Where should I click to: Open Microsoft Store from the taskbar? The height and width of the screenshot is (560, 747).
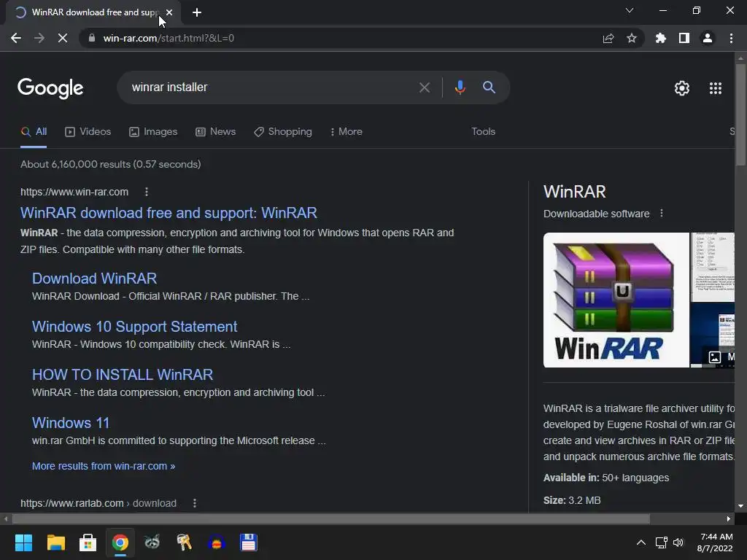[88, 542]
